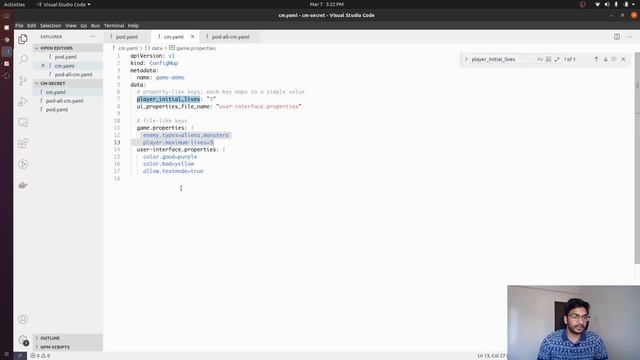
Task: Open the system status menu in top bar
Action: click(x=614, y=4)
